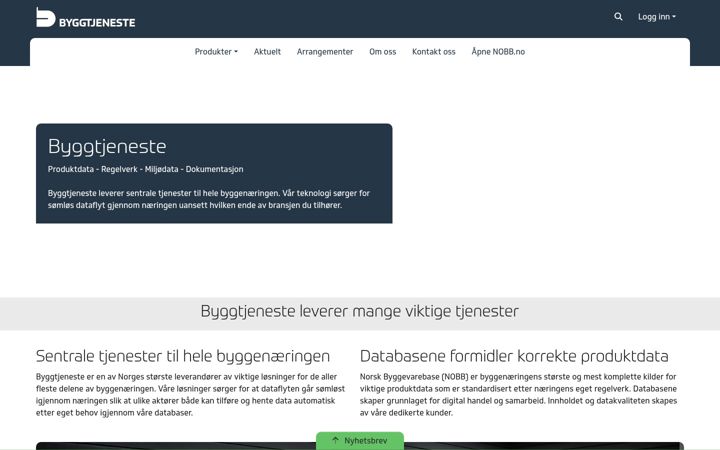Click the up arrow on the Nyhetsbrev tab
Screen dimensions: 720x450
tap(336, 440)
